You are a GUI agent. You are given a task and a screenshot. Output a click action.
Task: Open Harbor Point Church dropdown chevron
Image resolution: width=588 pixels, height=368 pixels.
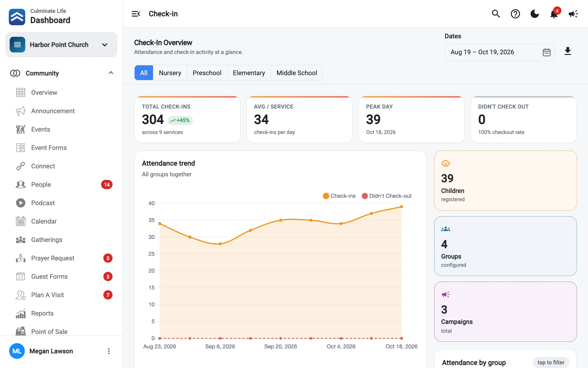(105, 45)
